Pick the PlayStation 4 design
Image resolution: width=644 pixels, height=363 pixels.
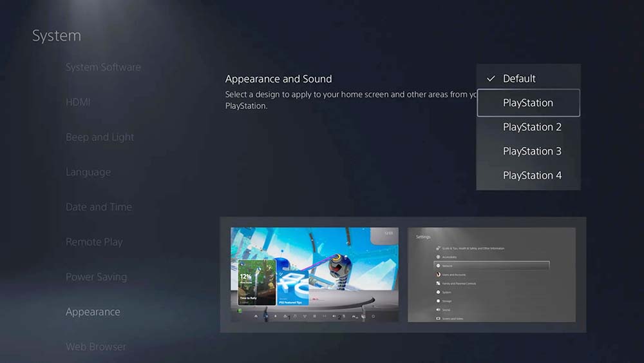(528, 175)
